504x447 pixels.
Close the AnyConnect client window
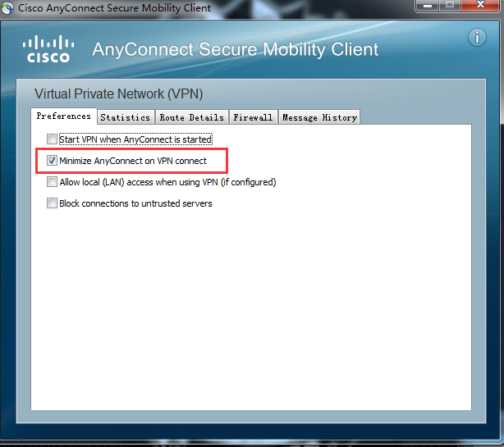[x=480, y=6]
